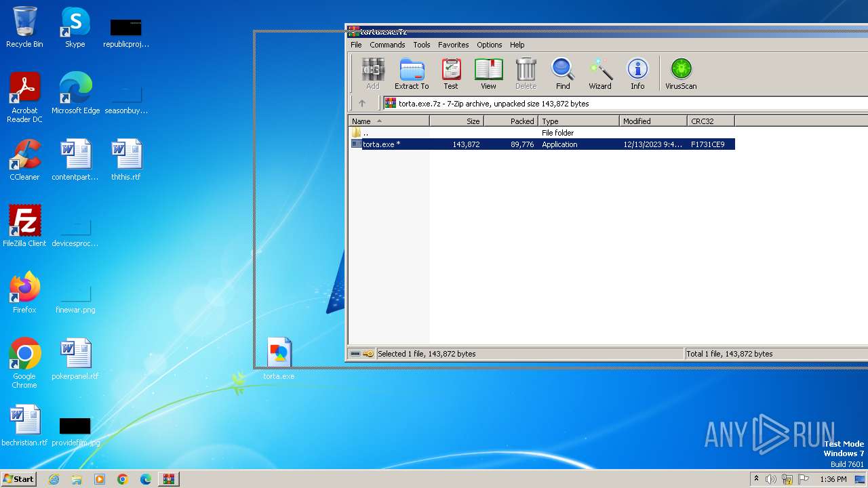868x488 pixels.
Task: Select ththis.rtf document on desktop
Action: (x=126, y=160)
